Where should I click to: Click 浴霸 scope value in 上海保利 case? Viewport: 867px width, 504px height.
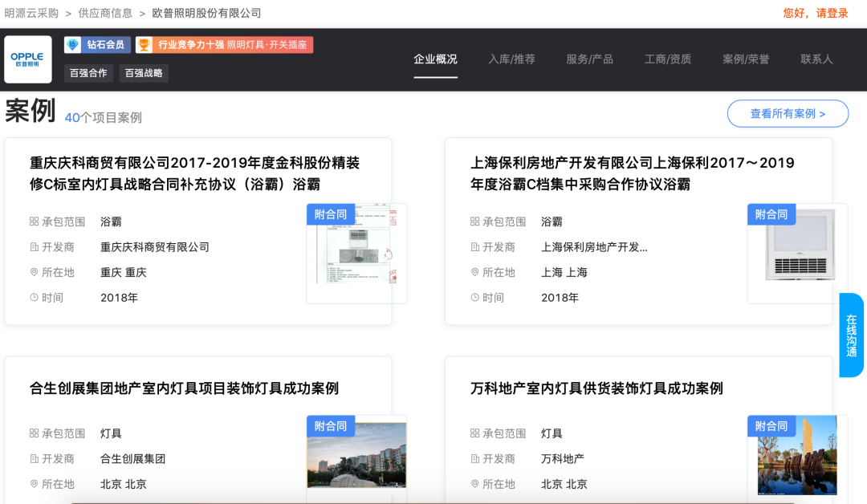[552, 222]
